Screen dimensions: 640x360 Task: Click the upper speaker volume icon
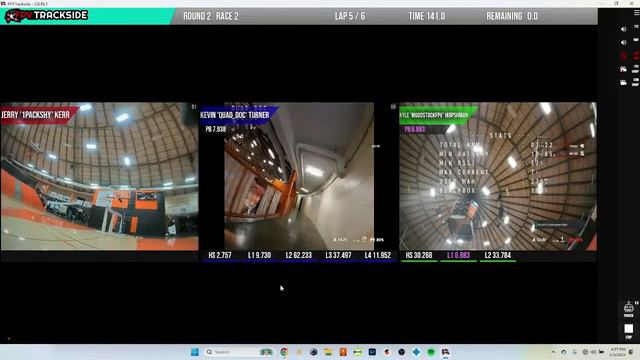(x=623, y=29)
